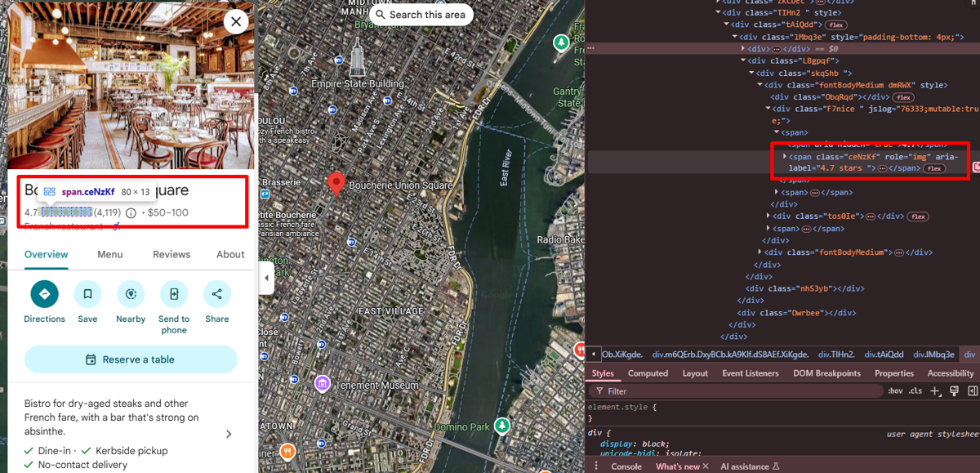Click the info icon beside the price range
The image size is (980, 473).
(x=131, y=212)
